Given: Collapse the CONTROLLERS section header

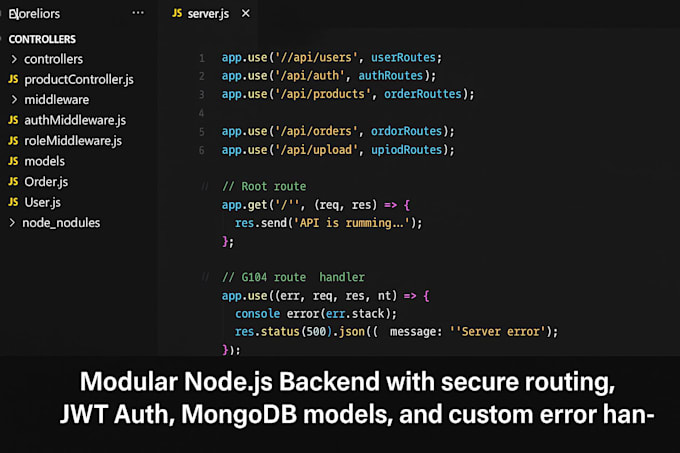Looking at the screenshot, I should pos(42,39).
